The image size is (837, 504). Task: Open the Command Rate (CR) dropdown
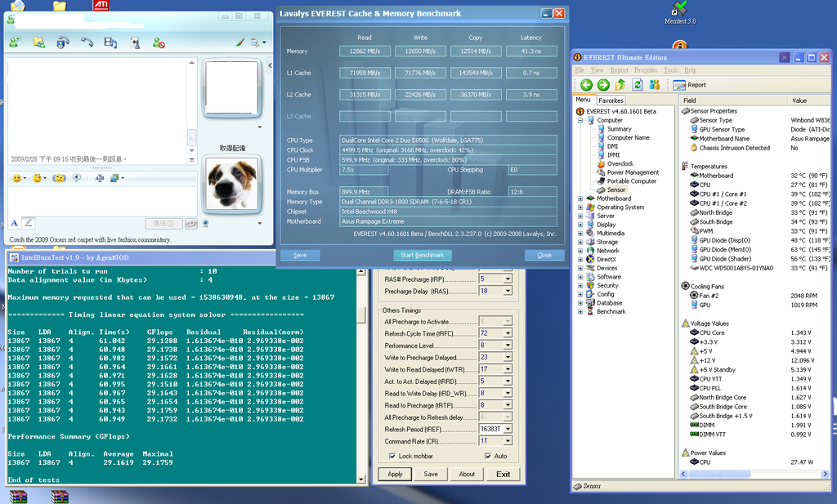pyautogui.click(x=508, y=441)
